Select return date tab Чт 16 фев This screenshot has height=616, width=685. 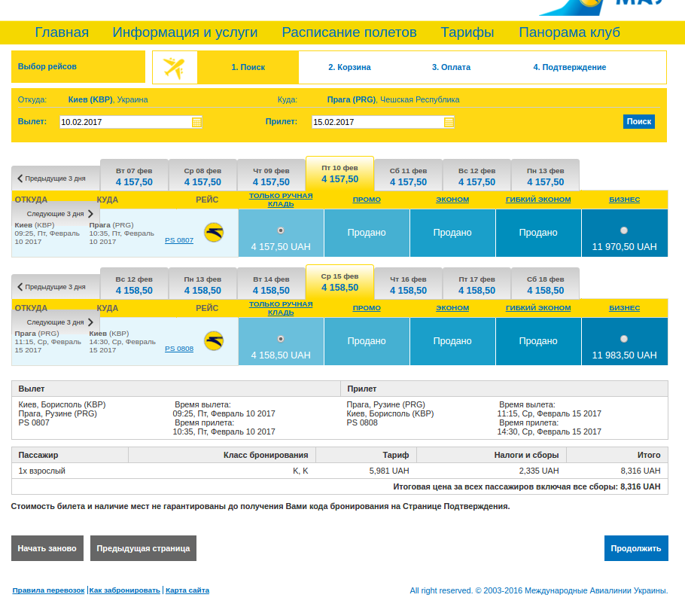coord(409,285)
